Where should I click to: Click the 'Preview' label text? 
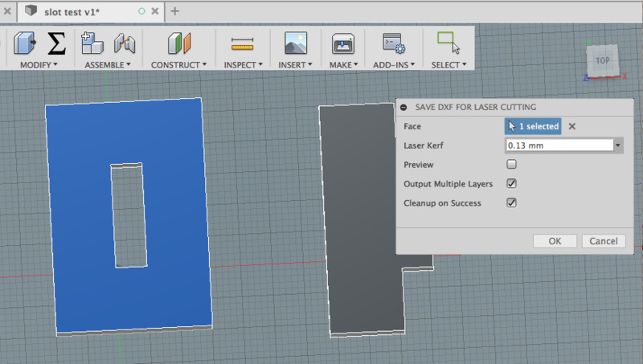[418, 165]
